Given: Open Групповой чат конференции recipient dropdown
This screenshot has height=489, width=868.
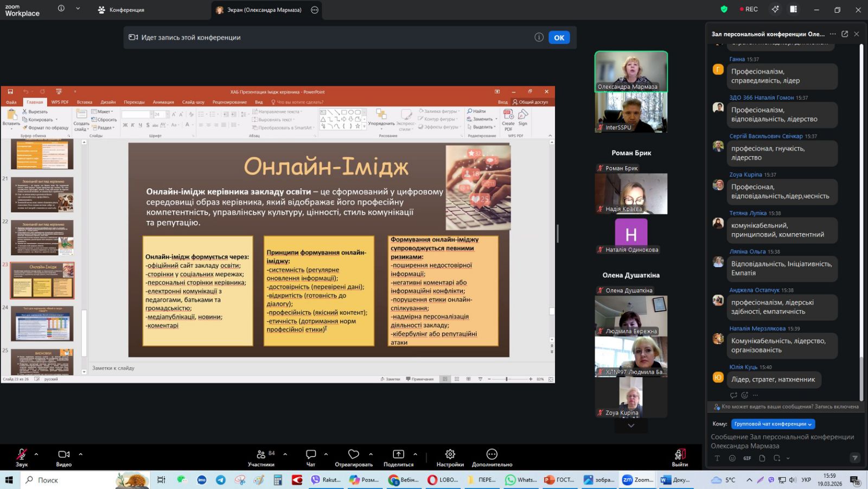Looking at the screenshot, I should pos(773,424).
